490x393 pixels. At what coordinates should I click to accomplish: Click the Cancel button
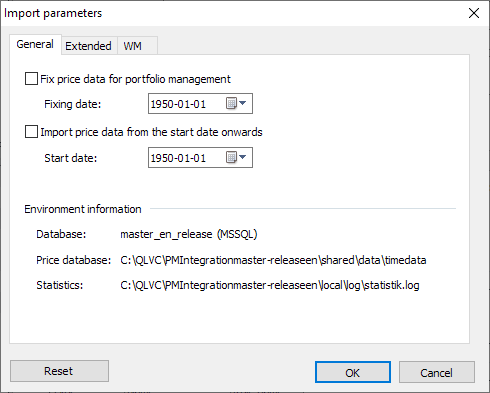tap(437, 372)
